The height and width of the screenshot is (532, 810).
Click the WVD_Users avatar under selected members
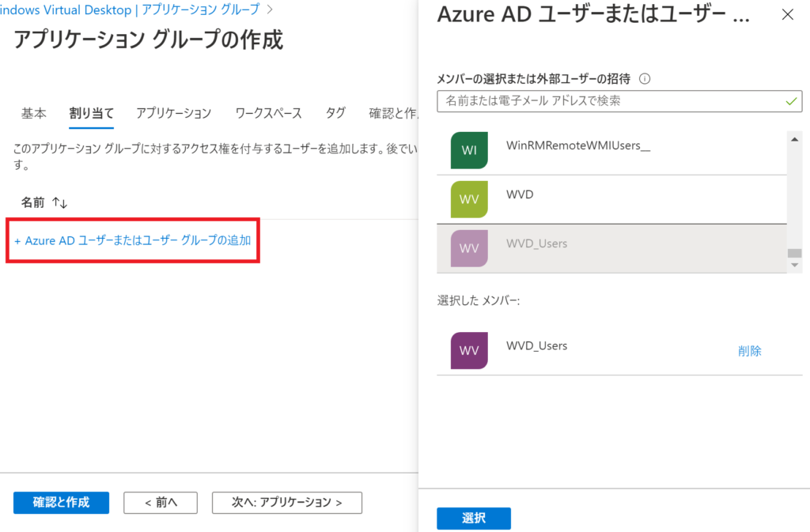tap(469, 350)
